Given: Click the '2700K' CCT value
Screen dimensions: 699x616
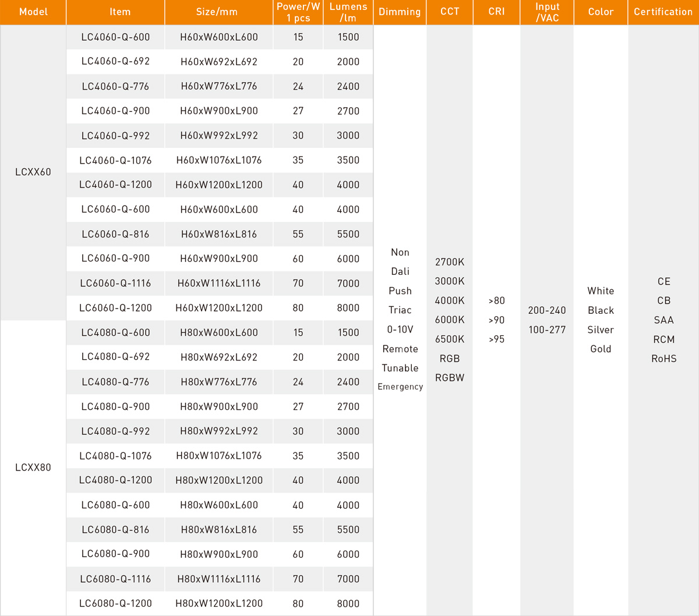Looking at the screenshot, I should point(450,262).
